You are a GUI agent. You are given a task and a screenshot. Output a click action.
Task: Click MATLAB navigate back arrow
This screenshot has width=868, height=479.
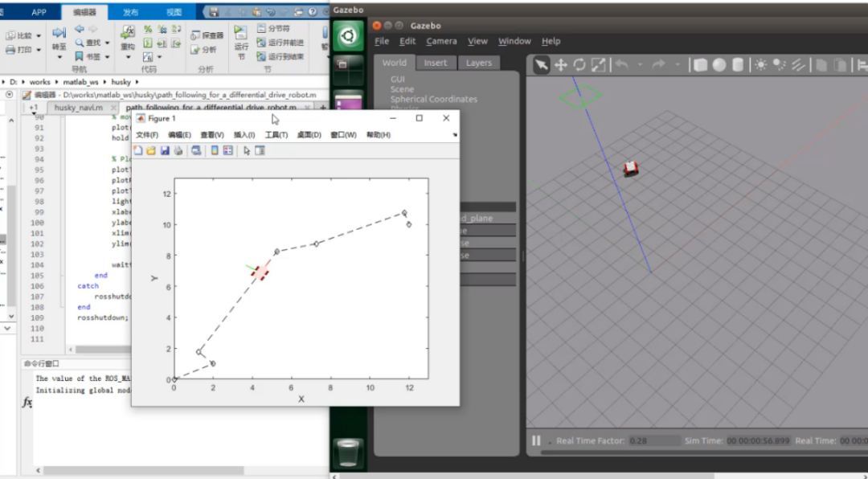[x=79, y=29]
